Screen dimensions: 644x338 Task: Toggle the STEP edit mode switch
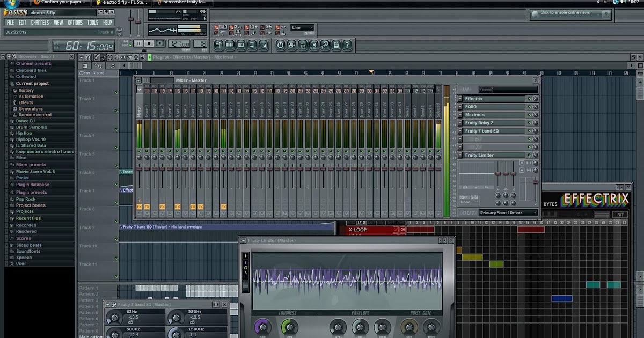86,73
